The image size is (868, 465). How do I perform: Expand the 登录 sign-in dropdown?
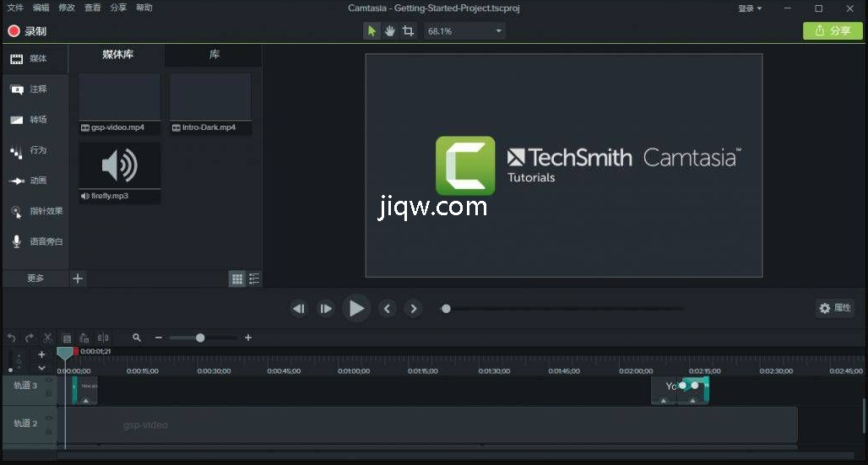point(750,8)
